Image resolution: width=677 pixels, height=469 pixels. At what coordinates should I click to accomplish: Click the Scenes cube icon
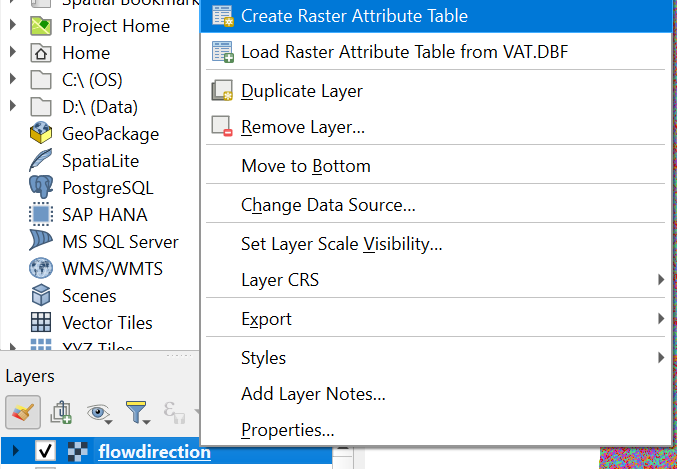tap(41, 295)
